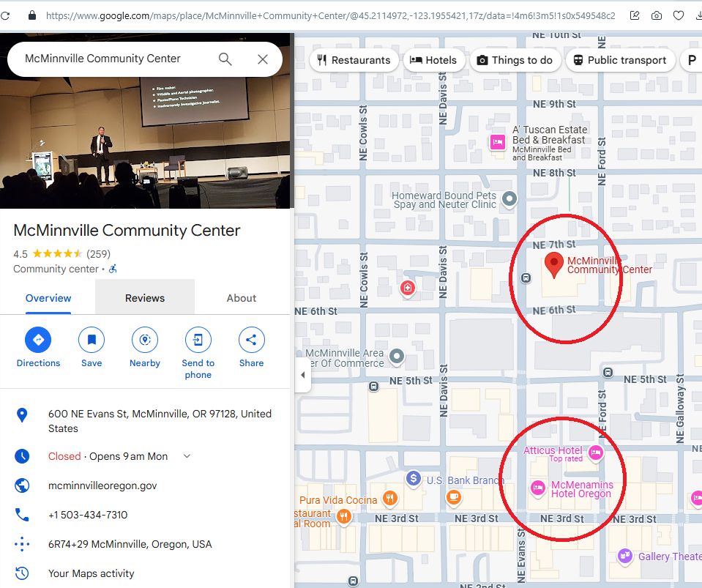The image size is (702, 588).
Task: Click the Directions icon button
Action: [38, 340]
